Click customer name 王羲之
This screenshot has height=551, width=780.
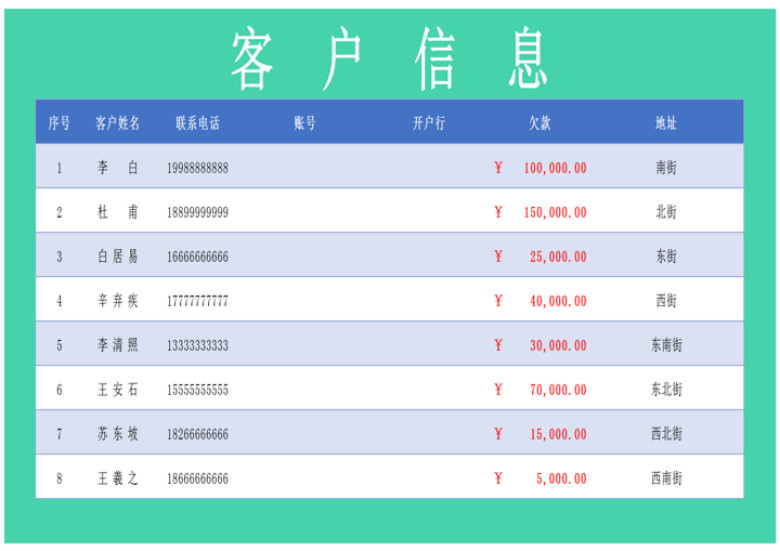click(117, 478)
